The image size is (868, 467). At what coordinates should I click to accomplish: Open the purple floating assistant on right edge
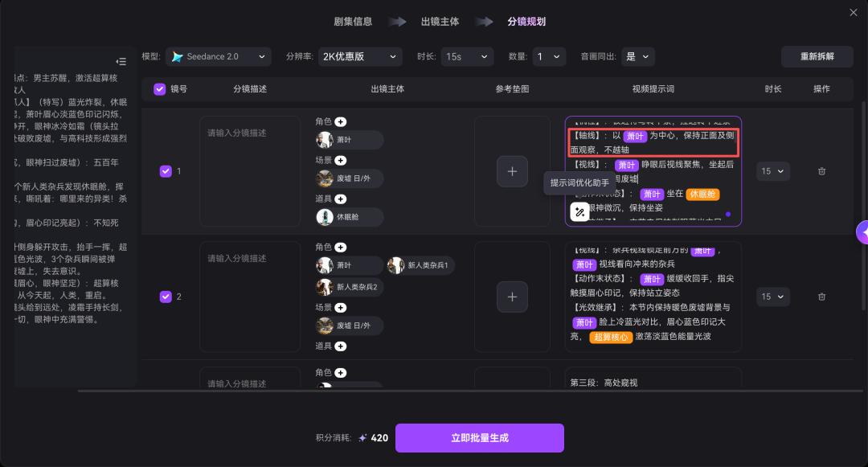click(x=862, y=233)
